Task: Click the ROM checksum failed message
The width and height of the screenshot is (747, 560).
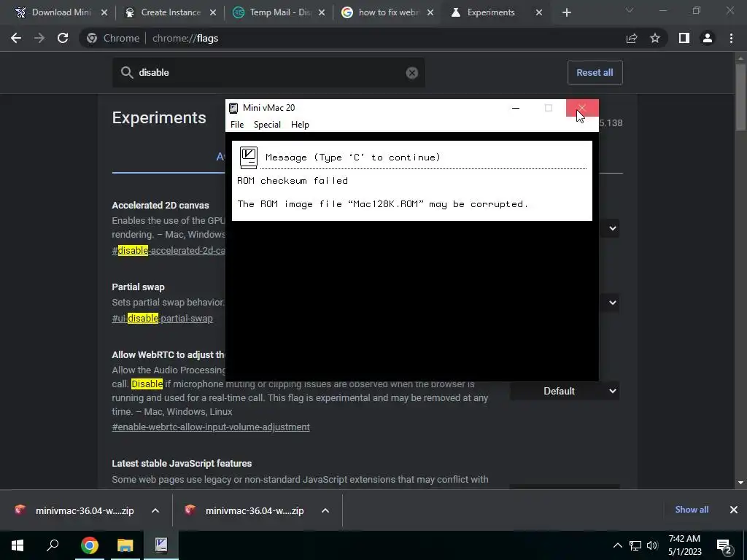Action: (293, 181)
